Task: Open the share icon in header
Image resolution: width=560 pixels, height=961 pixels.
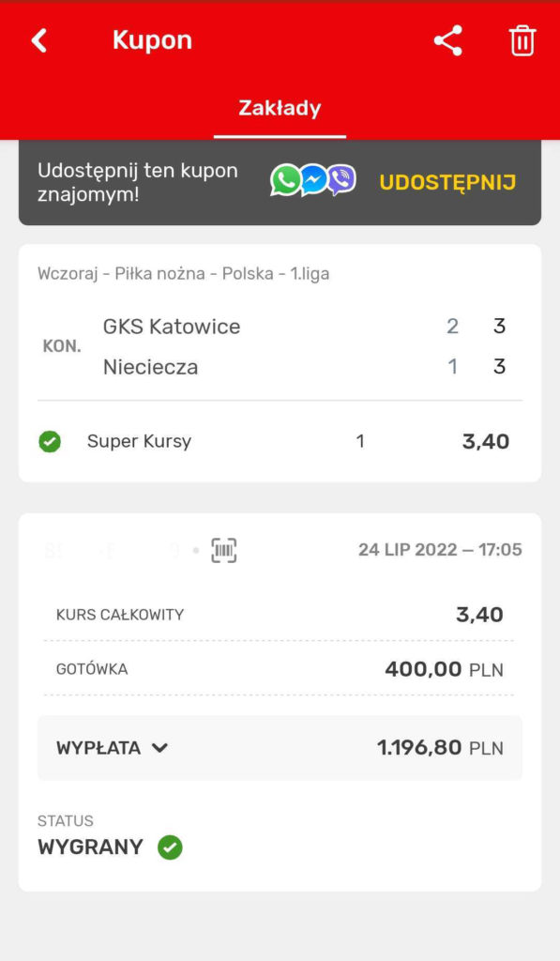Action: tap(447, 41)
